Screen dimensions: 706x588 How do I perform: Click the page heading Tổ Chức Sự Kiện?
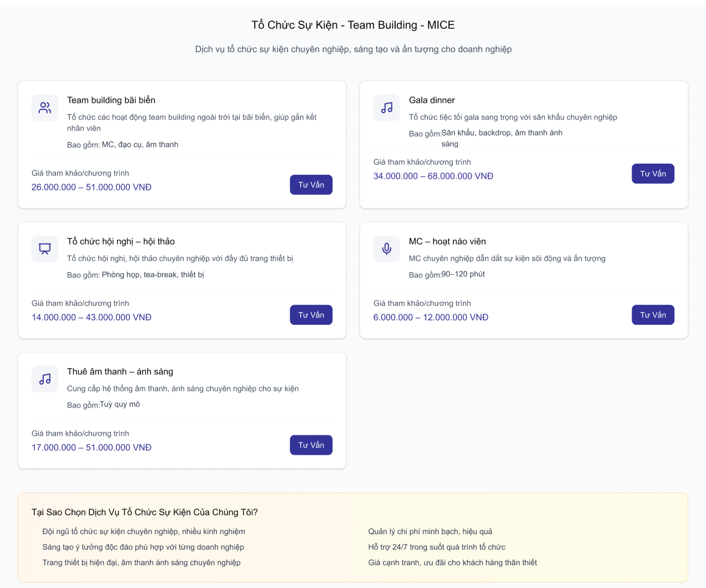tap(353, 25)
